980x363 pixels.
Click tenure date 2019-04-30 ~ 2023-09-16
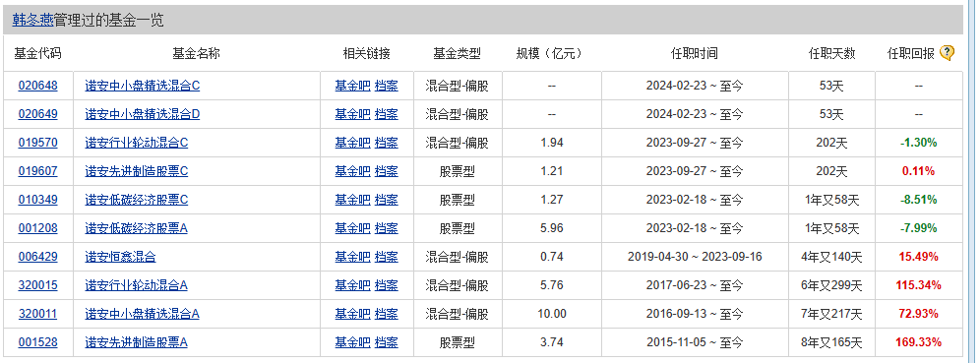click(x=695, y=257)
